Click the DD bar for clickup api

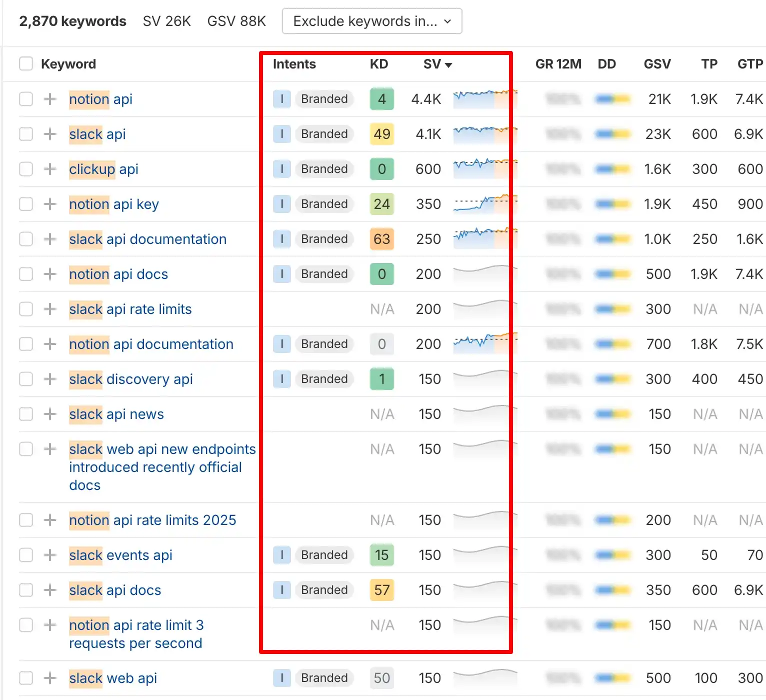click(612, 169)
